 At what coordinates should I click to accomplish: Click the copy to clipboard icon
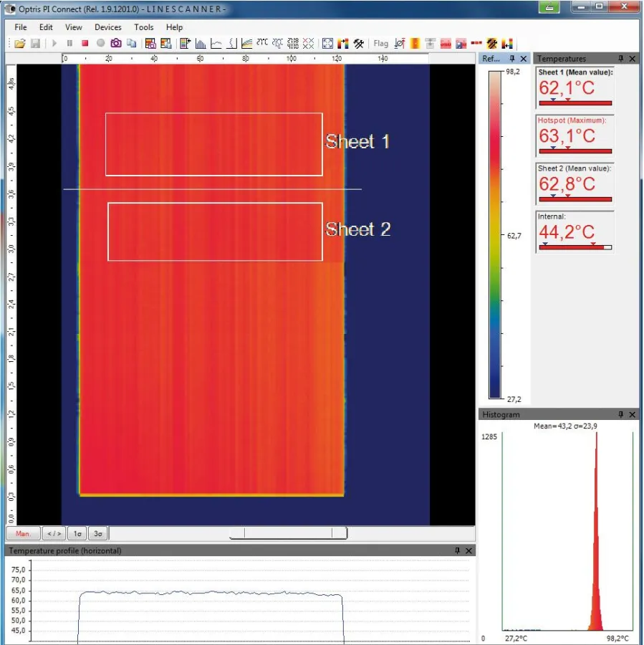tap(132, 43)
